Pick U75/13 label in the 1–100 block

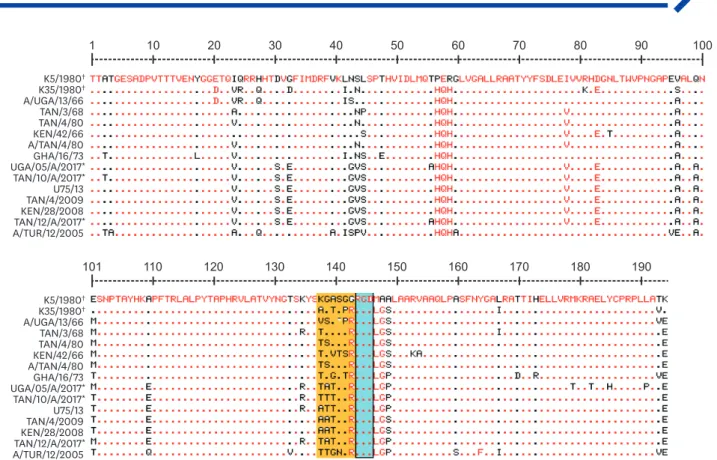[69, 189]
